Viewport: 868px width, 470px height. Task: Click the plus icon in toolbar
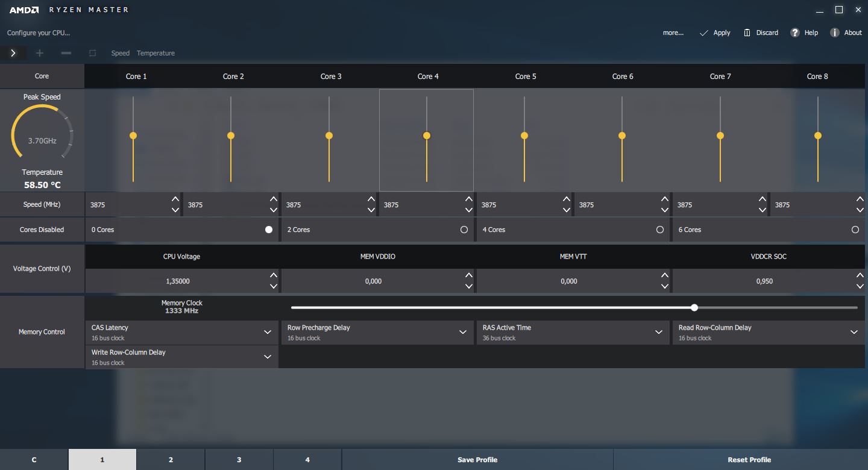click(x=40, y=53)
